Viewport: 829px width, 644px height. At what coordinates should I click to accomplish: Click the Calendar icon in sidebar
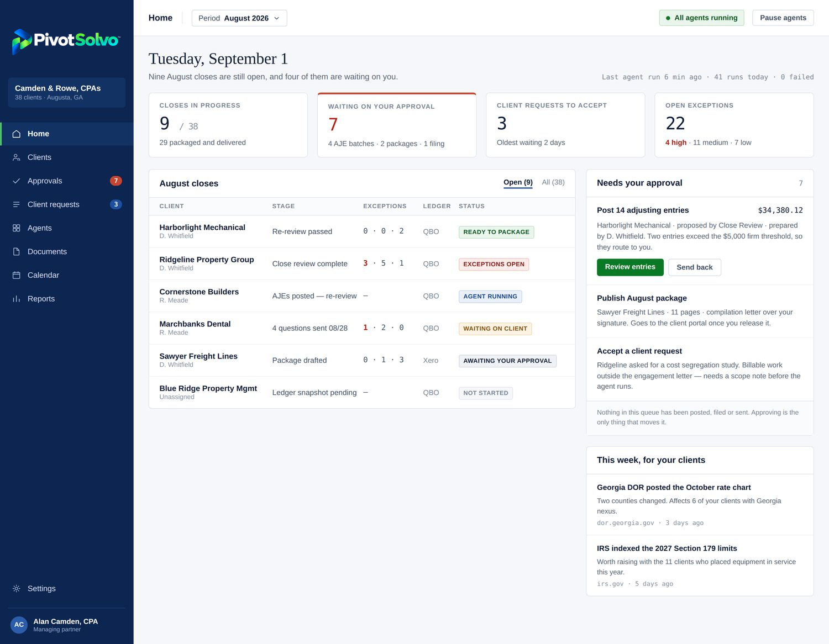point(17,275)
